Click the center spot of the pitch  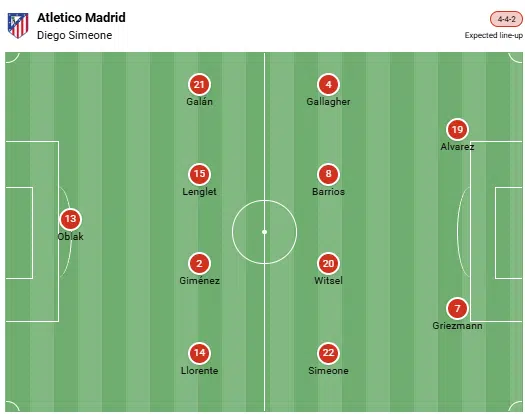pos(264,232)
